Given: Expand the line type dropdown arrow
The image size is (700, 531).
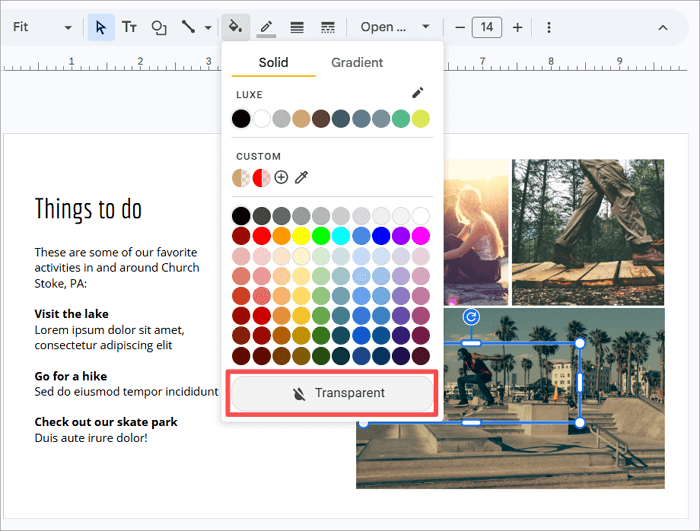Looking at the screenshot, I should 208,27.
